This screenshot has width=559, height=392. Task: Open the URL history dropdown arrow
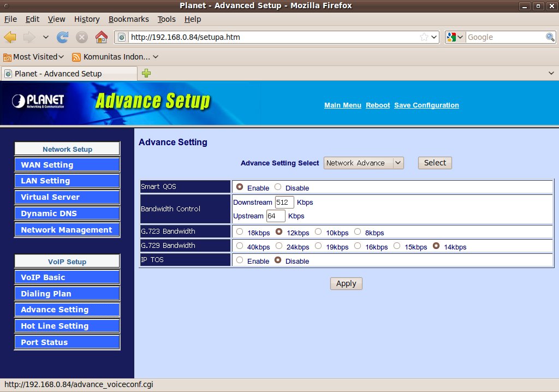tap(434, 37)
